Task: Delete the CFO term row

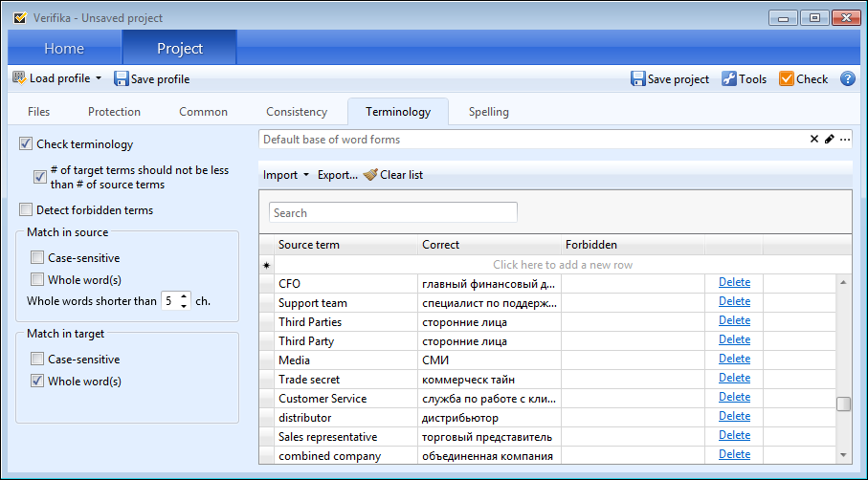Action: click(734, 282)
